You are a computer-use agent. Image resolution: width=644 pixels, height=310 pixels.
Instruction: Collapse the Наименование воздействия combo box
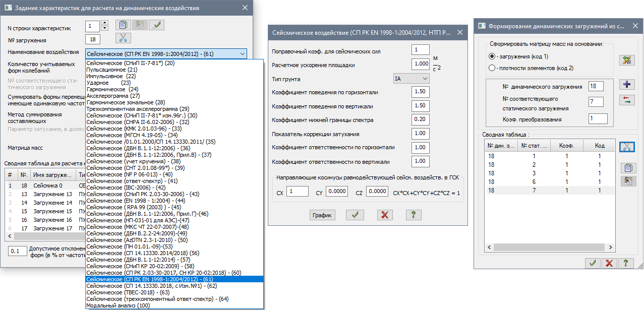pos(243,53)
